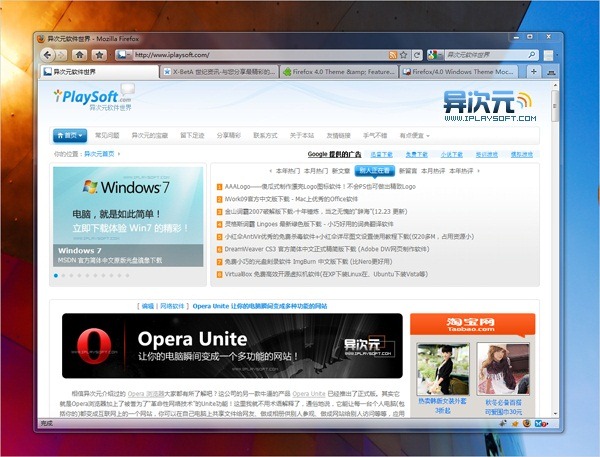
Task: Click the Opera Unite black banner image
Action: pos(232,346)
